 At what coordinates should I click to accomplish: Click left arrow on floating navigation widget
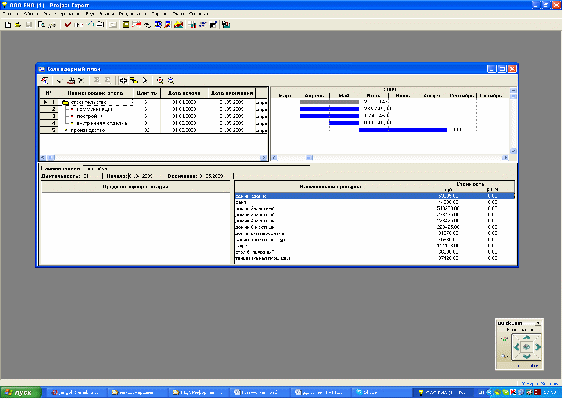516,347
